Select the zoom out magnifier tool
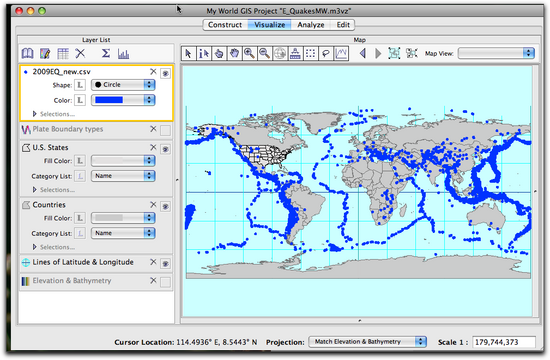 point(264,54)
